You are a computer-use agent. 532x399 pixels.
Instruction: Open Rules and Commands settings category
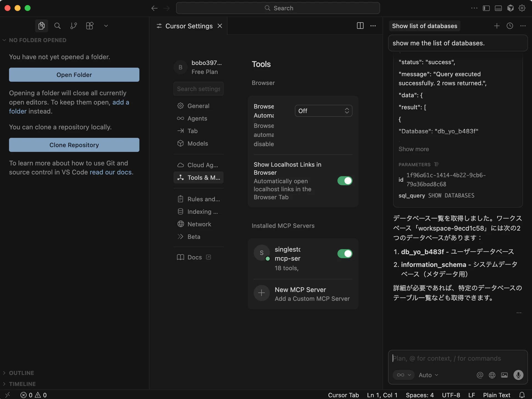198,199
